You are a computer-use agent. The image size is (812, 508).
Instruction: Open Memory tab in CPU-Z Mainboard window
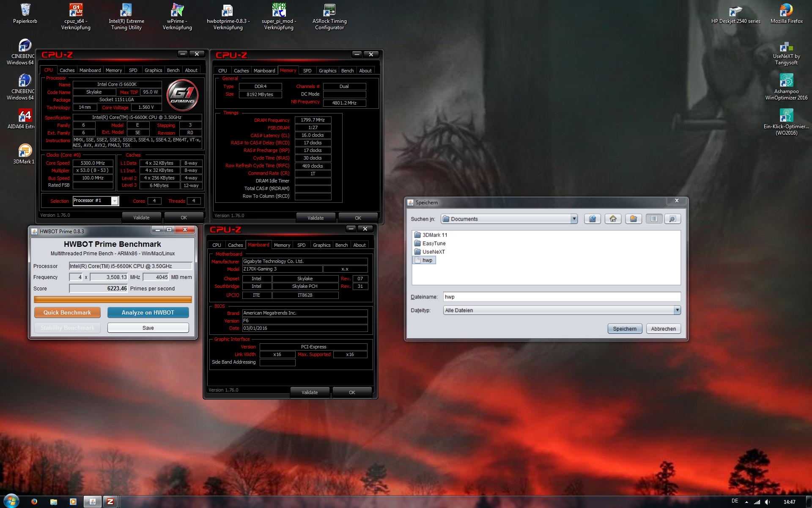282,245
